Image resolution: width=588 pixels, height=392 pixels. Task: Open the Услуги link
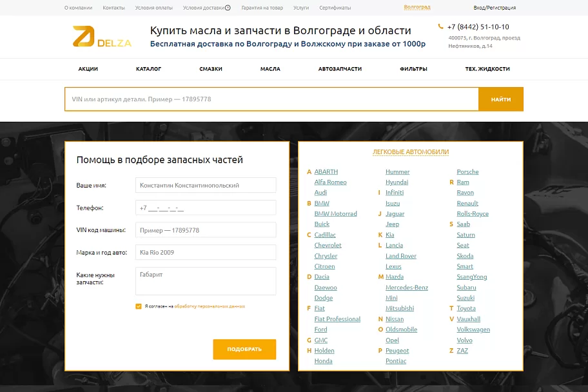click(301, 8)
